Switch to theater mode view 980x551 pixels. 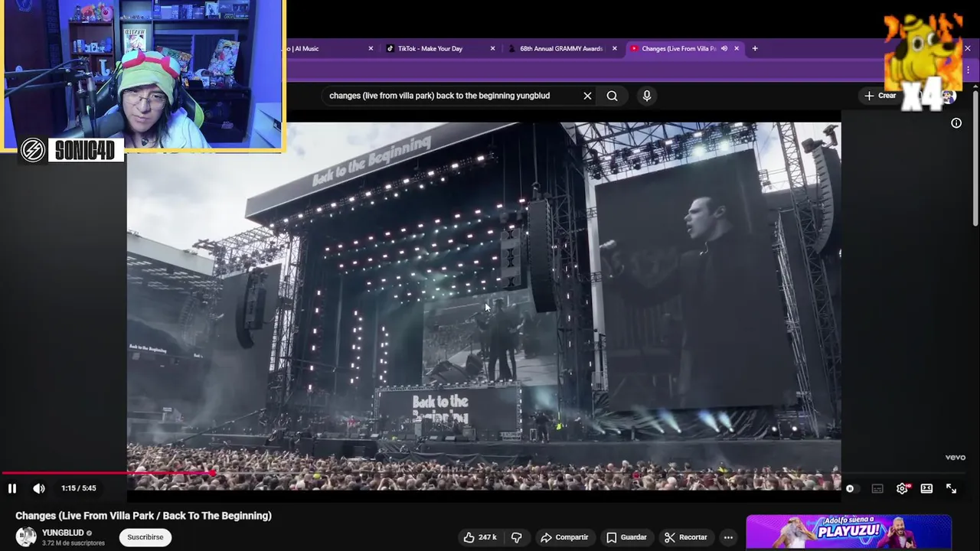[926, 488]
